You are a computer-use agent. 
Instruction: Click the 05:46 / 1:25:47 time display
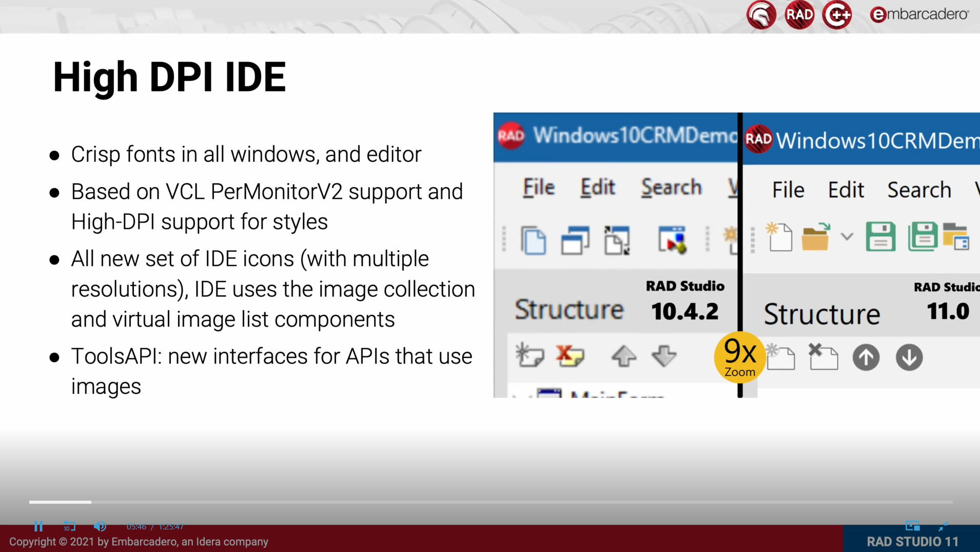coord(155,527)
